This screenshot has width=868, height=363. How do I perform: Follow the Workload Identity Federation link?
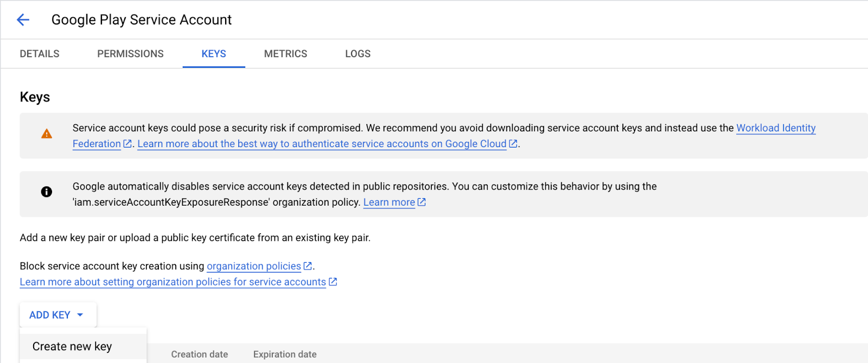[x=776, y=128]
